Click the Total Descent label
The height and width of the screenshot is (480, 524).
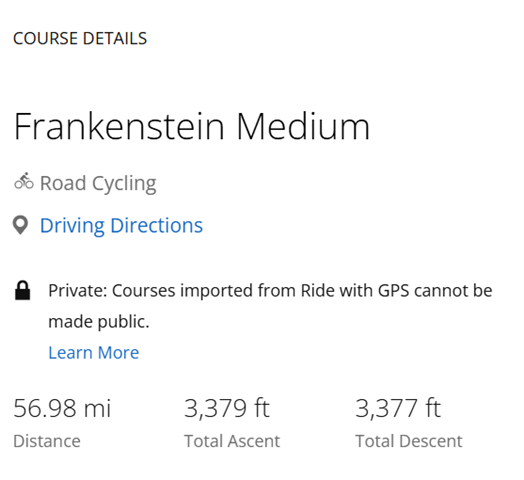point(409,441)
